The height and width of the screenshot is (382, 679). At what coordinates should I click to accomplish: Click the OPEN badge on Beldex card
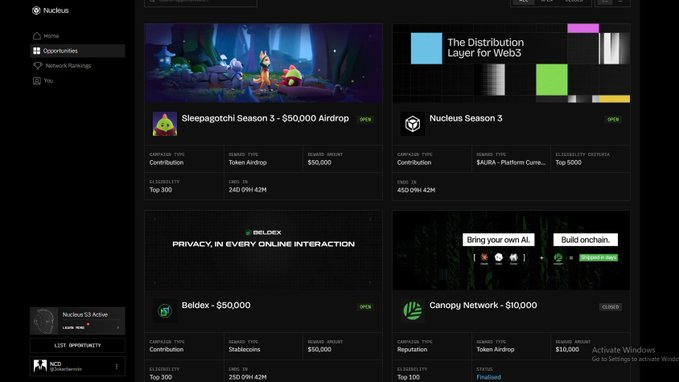(x=365, y=307)
